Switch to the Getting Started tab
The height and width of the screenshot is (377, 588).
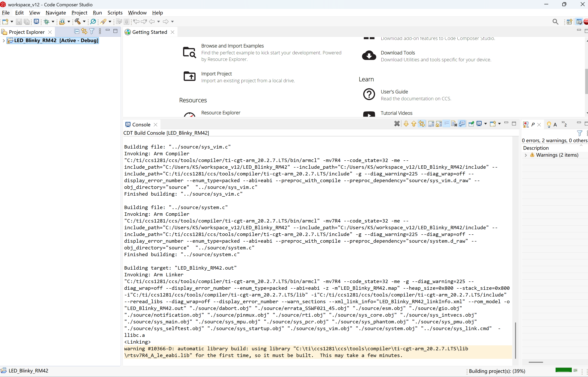coord(149,32)
